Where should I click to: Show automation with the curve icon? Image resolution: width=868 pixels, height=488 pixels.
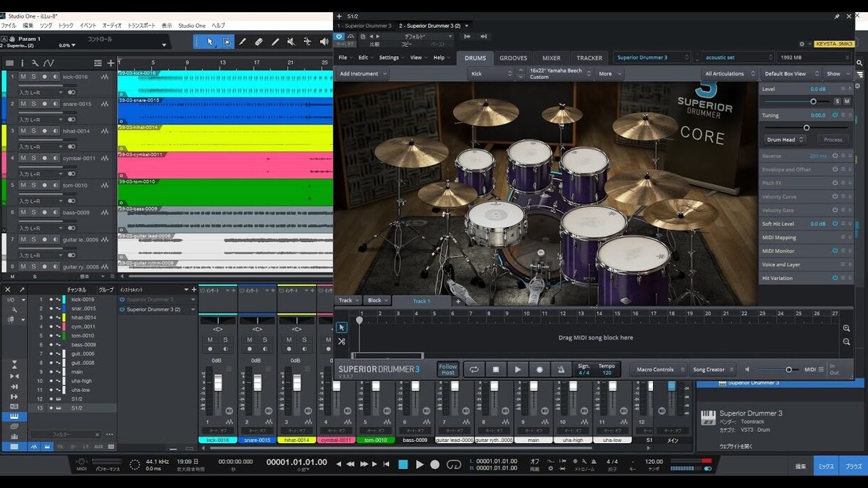click(x=49, y=63)
